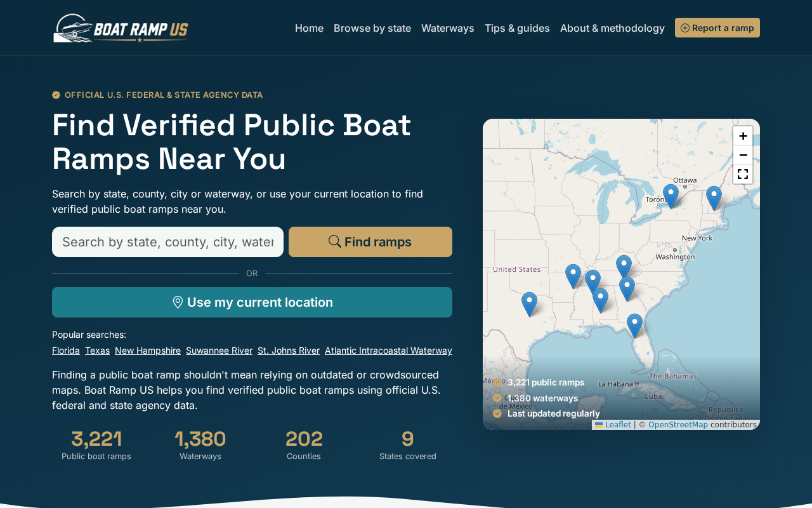Open Atlantic Intracoastal Waterway link
This screenshot has width=812, height=508.
388,351
